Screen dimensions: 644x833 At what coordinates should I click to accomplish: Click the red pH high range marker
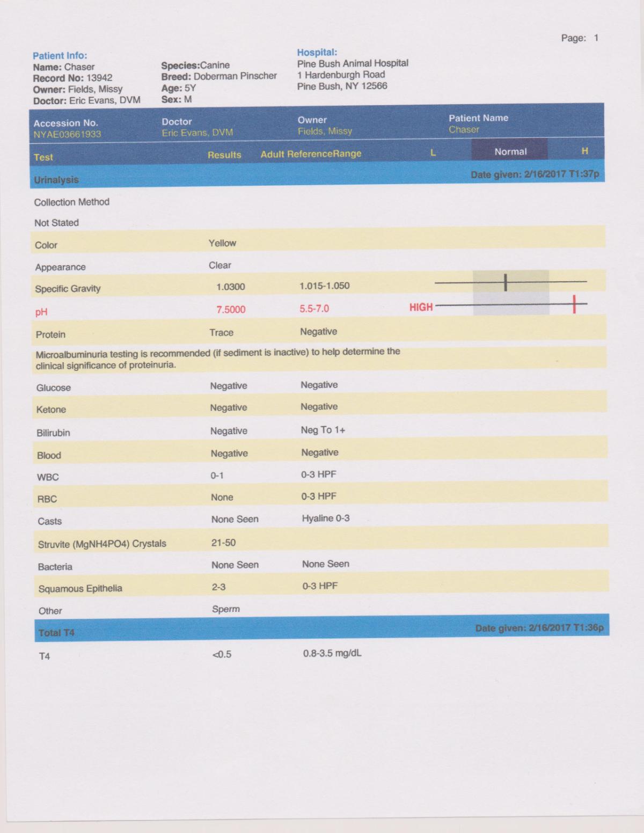[x=574, y=304]
